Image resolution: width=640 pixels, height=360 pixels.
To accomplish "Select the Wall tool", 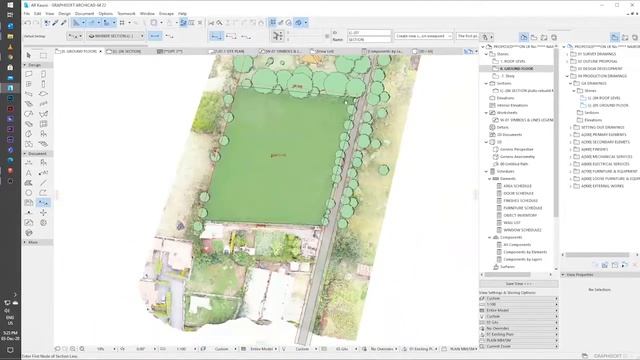I will [29, 74].
